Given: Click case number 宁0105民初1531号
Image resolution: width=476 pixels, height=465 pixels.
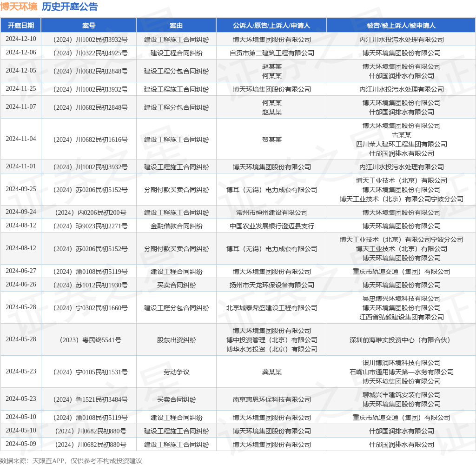Looking at the screenshot, I should 91,372.
